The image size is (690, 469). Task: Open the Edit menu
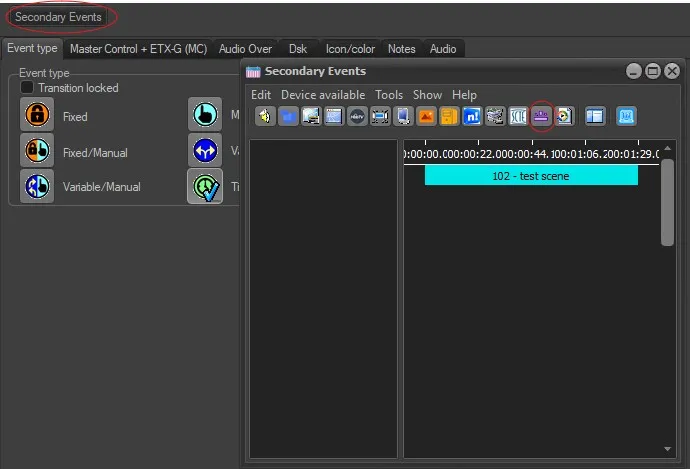point(260,95)
